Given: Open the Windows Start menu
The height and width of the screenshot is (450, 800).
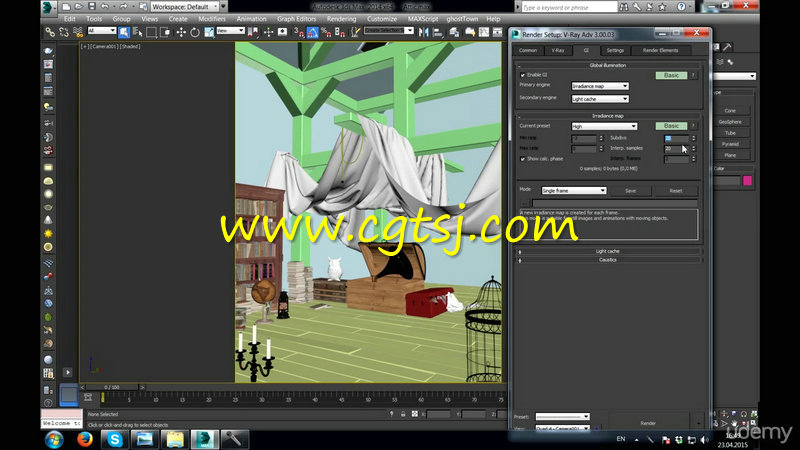Looking at the screenshot, I should [x=54, y=439].
